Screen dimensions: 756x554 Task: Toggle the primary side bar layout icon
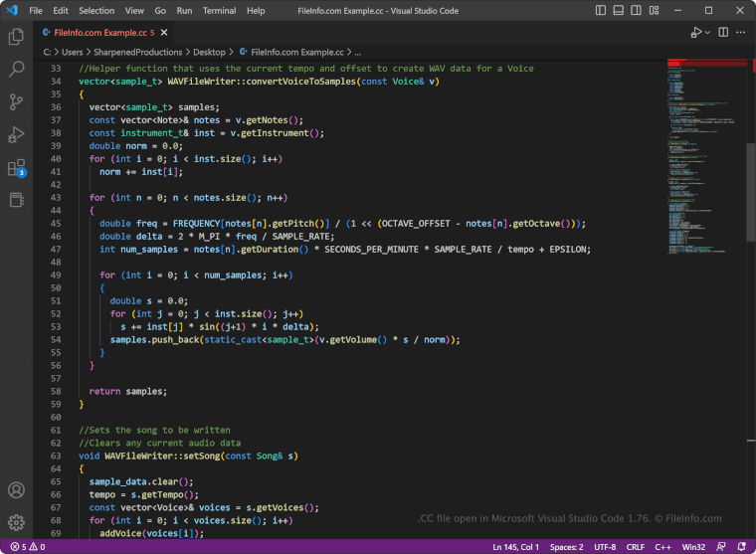coord(600,10)
